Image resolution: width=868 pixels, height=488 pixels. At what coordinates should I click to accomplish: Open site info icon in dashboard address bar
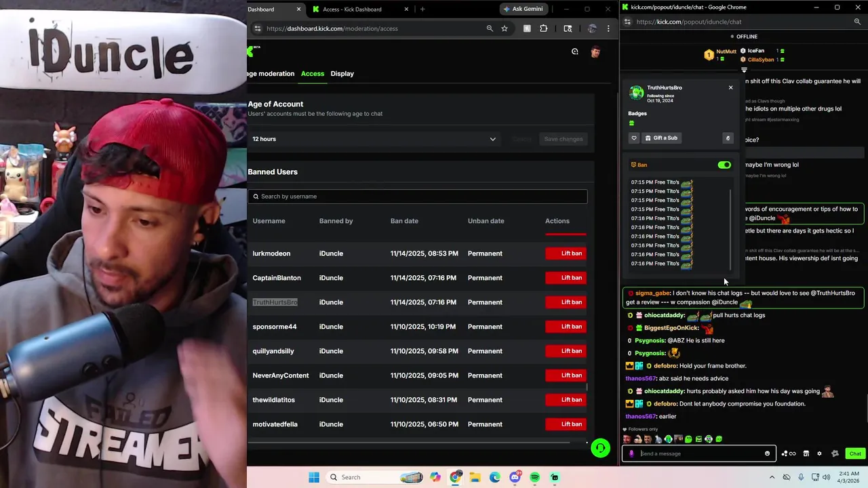point(257,28)
